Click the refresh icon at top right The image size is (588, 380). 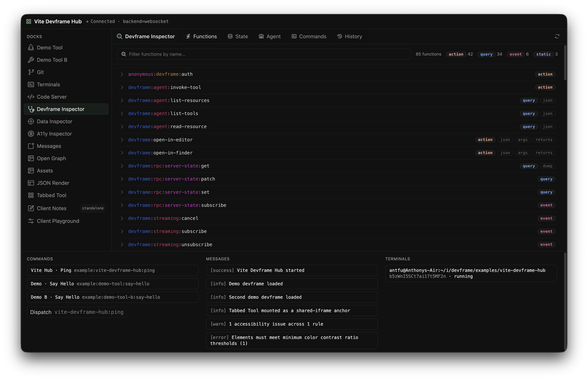[557, 37]
